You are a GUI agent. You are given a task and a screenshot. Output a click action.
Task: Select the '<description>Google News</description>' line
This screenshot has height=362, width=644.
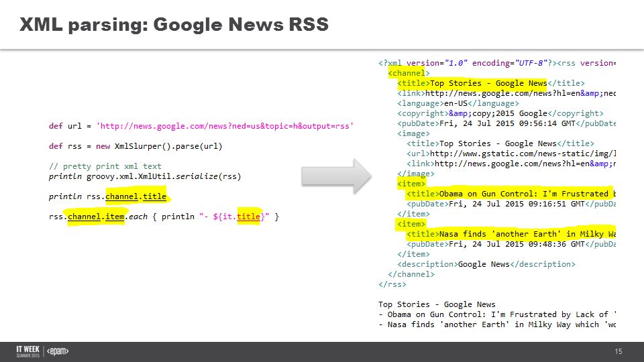(x=486, y=264)
